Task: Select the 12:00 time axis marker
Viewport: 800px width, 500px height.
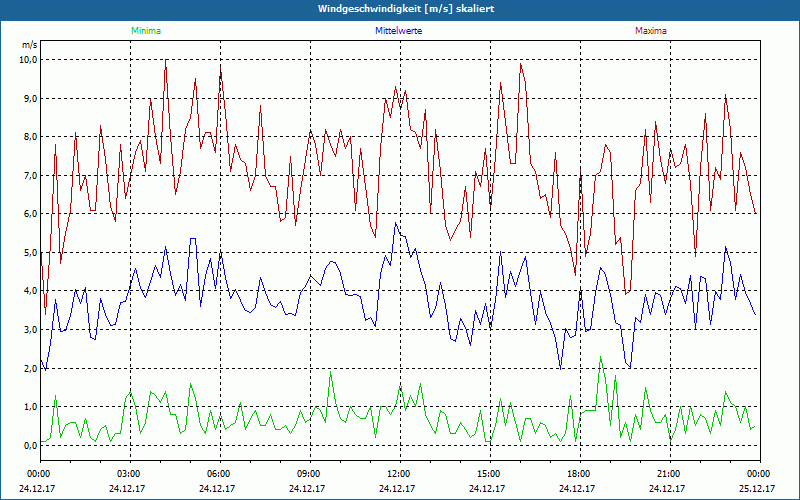Action: [x=399, y=474]
